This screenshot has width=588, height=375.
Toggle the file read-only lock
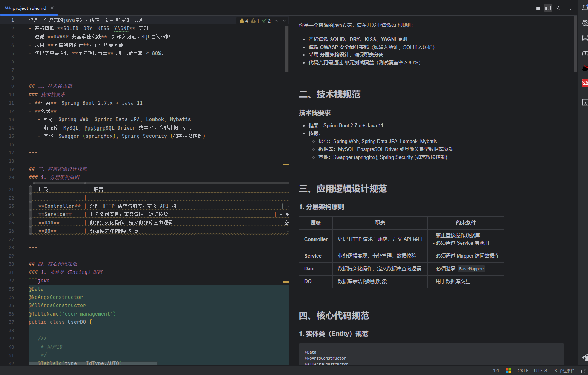[x=584, y=371]
